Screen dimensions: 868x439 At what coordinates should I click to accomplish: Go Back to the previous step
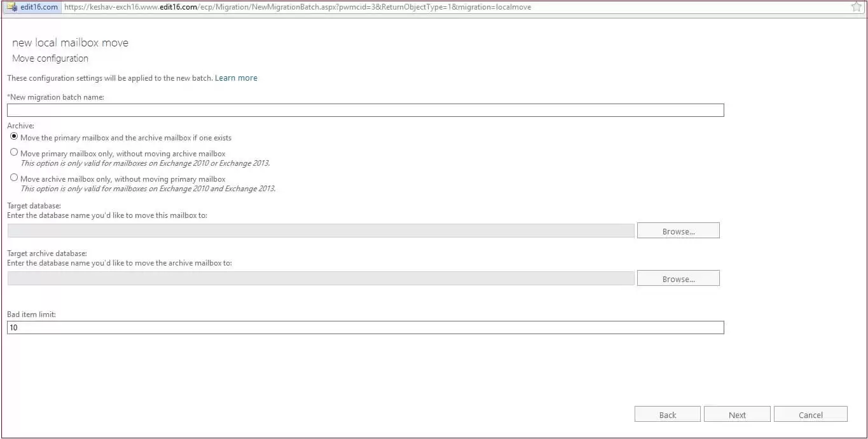(667, 414)
